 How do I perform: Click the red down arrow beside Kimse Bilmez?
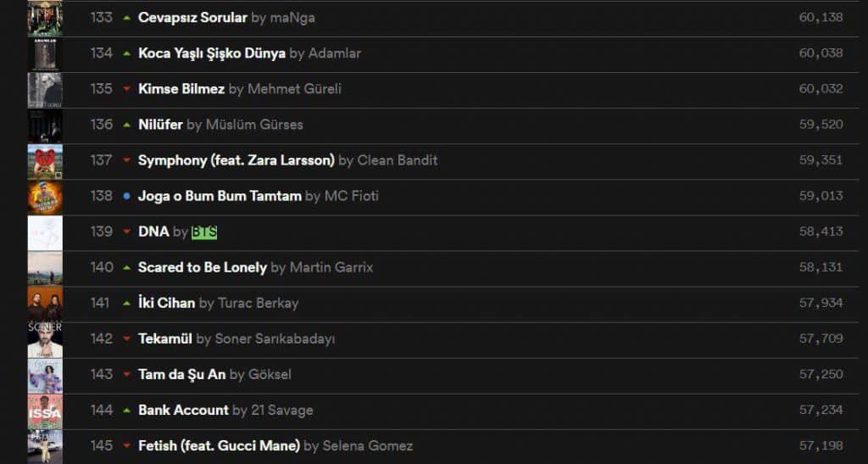pyautogui.click(x=127, y=88)
